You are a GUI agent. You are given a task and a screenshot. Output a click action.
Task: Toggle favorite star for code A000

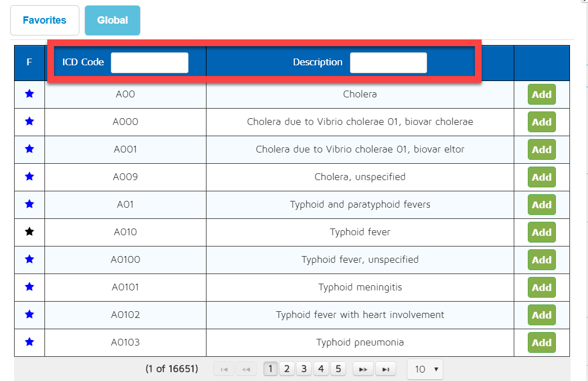point(29,121)
